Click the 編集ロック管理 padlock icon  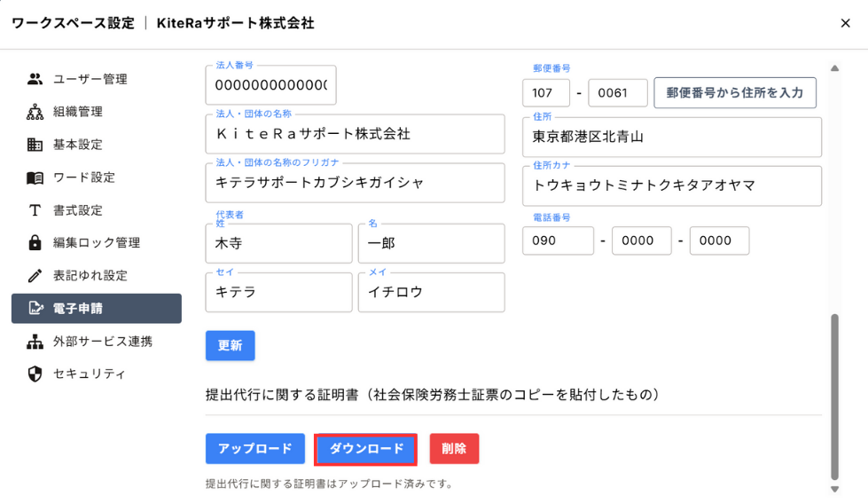pyautogui.click(x=35, y=243)
